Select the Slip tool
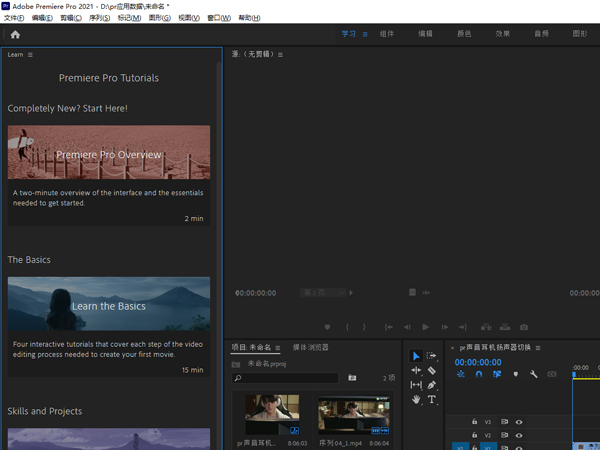This screenshot has height=450, width=600. pyautogui.click(x=416, y=385)
